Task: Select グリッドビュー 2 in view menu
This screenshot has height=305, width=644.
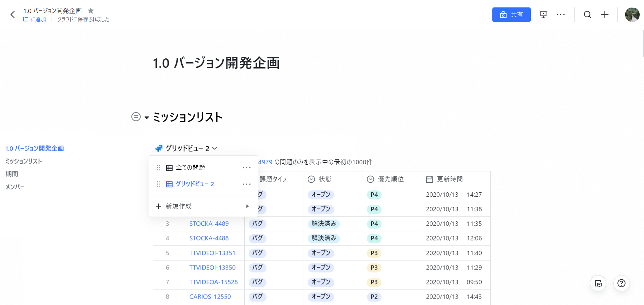Action: click(194, 184)
